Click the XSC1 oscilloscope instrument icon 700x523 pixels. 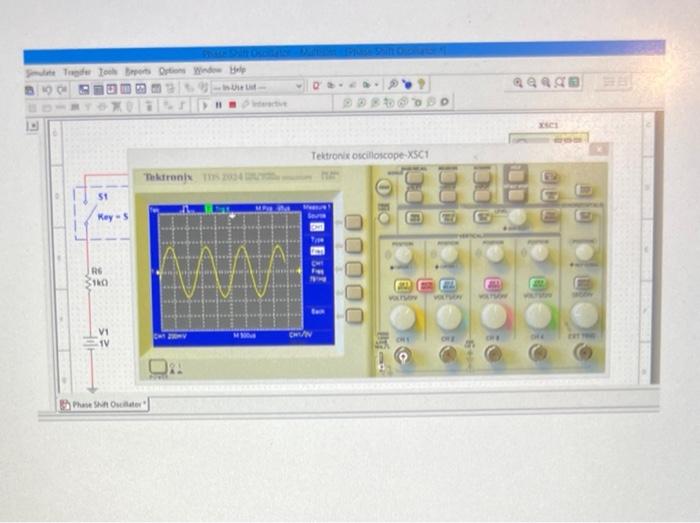tap(548, 139)
